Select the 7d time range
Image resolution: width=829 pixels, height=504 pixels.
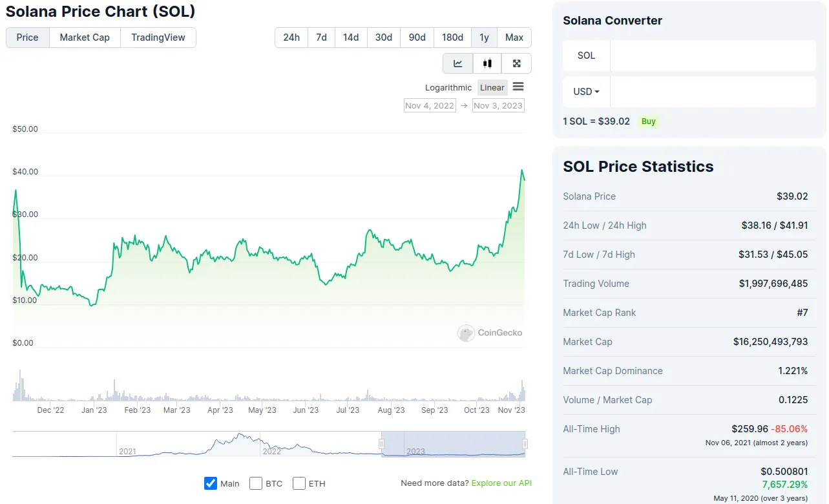pos(321,37)
